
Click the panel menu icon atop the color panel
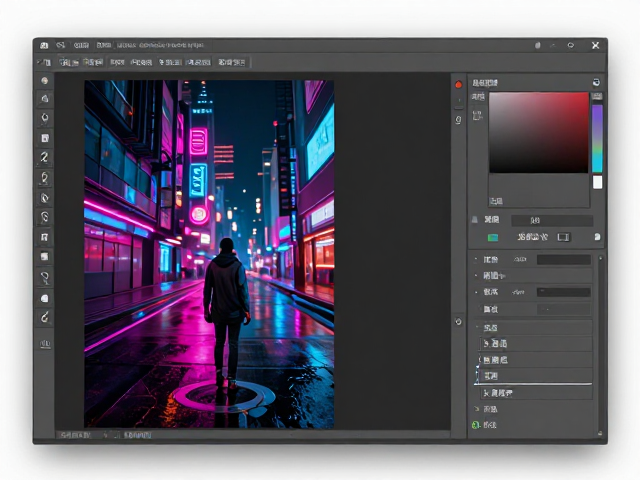[596, 82]
